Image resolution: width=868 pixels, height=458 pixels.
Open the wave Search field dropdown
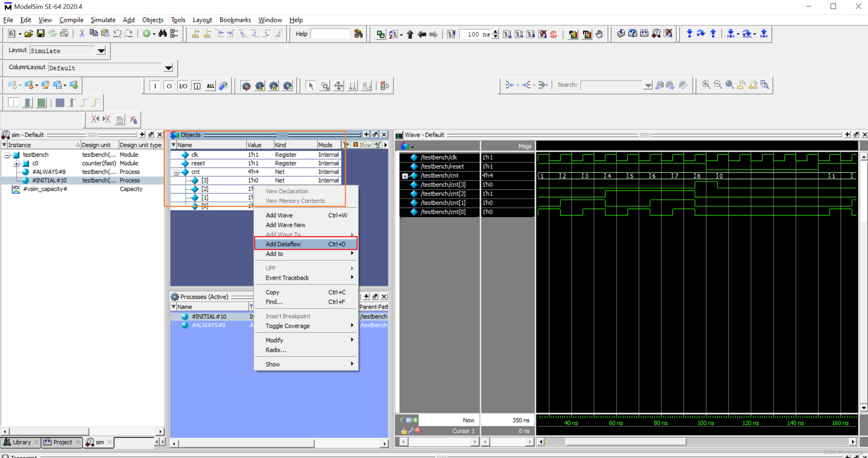tap(648, 85)
